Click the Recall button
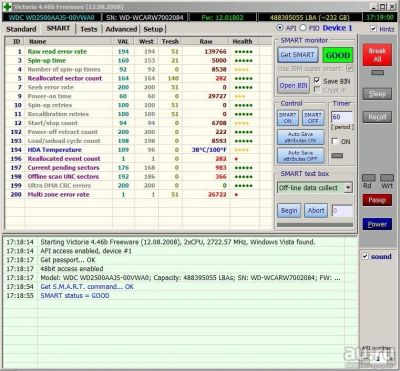Viewport: 400px width, 371px height. pos(377,117)
